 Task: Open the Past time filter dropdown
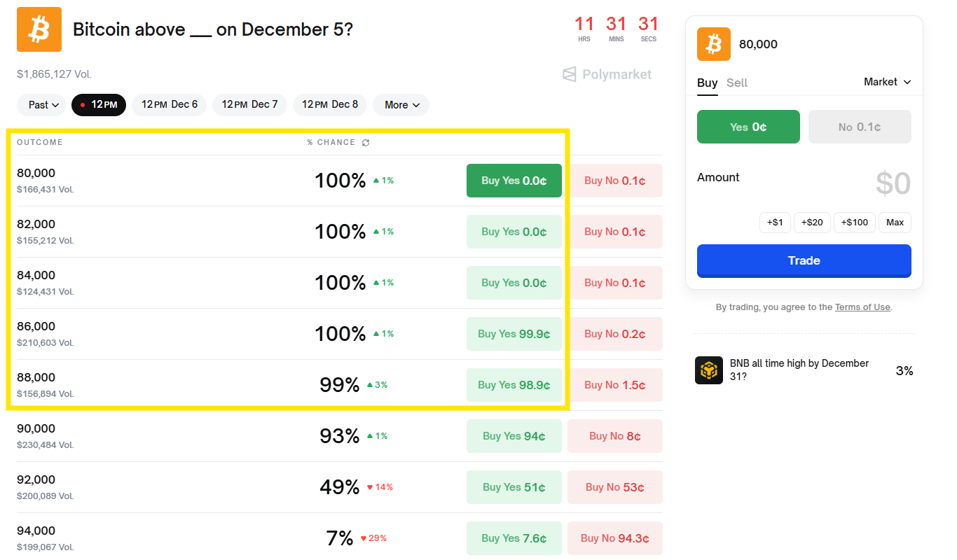pos(41,104)
